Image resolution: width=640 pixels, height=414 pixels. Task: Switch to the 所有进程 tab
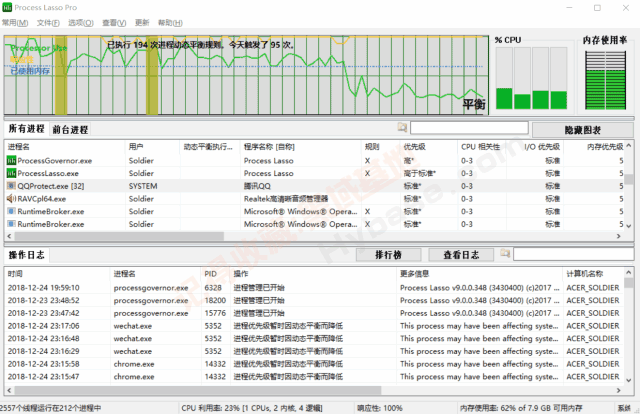tap(27, 129)
